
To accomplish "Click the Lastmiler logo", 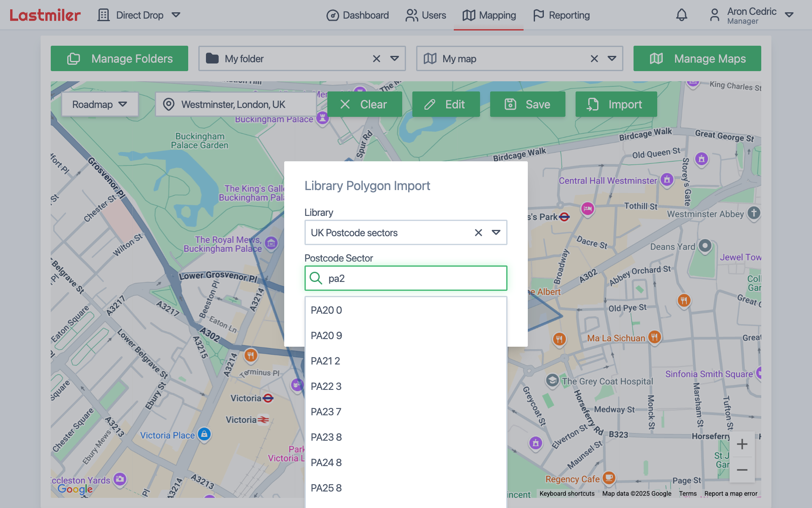I will click(x=45, y=15).
